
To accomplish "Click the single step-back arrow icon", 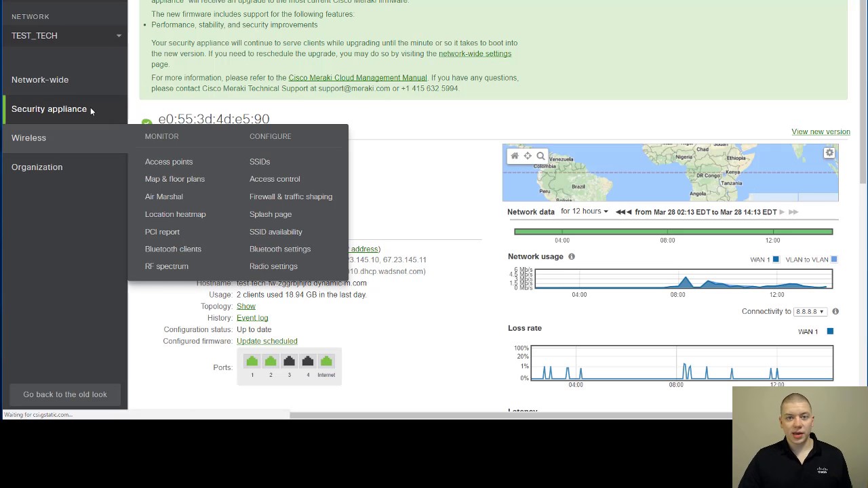I will pos(629,212).
